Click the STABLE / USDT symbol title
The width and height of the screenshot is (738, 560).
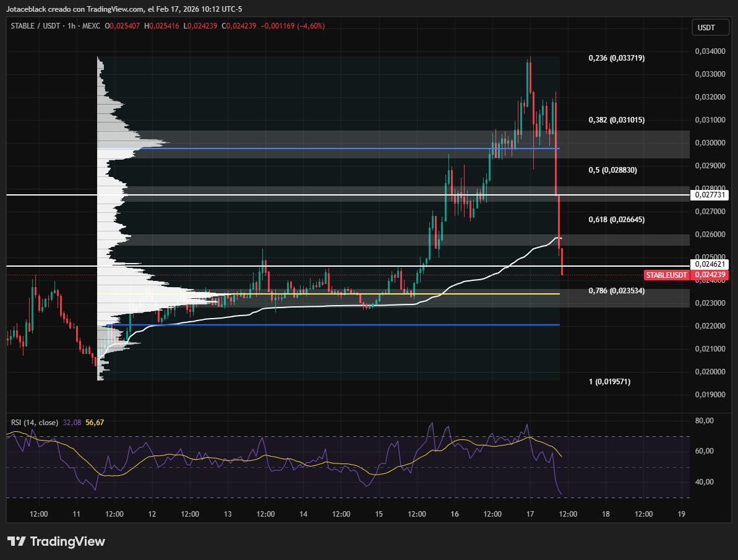[36, 26]
